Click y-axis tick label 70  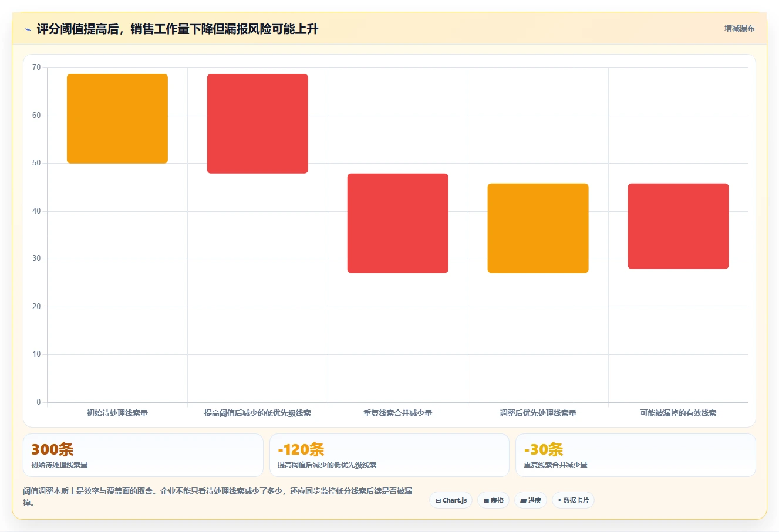tap(36, 67)
